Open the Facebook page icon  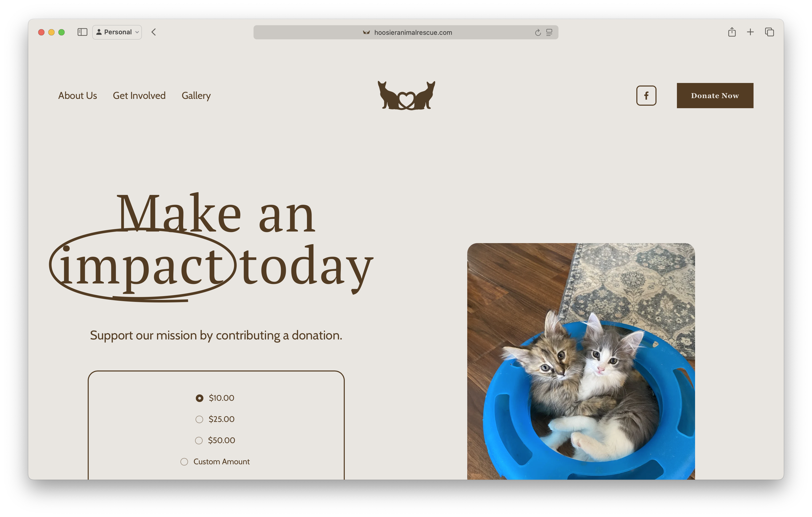pyautogui.click(x=646, y=96)
